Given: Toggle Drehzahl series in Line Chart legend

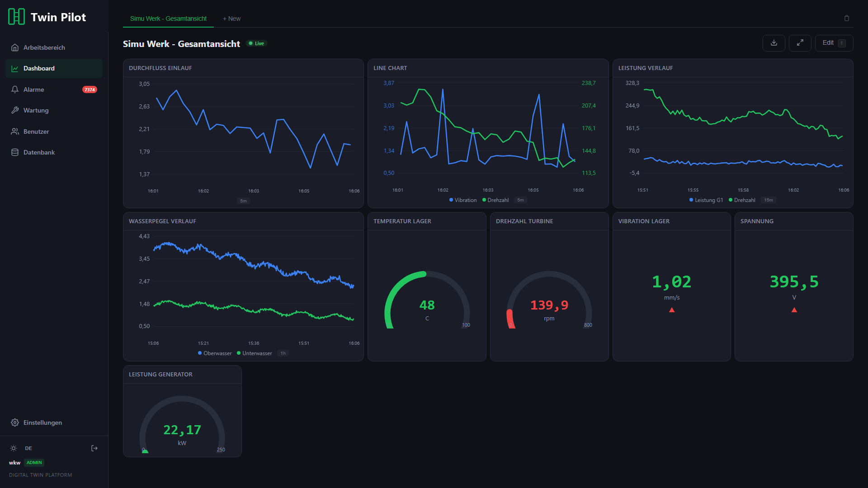Looking at the screenshot, I should (x=495, y=200).
